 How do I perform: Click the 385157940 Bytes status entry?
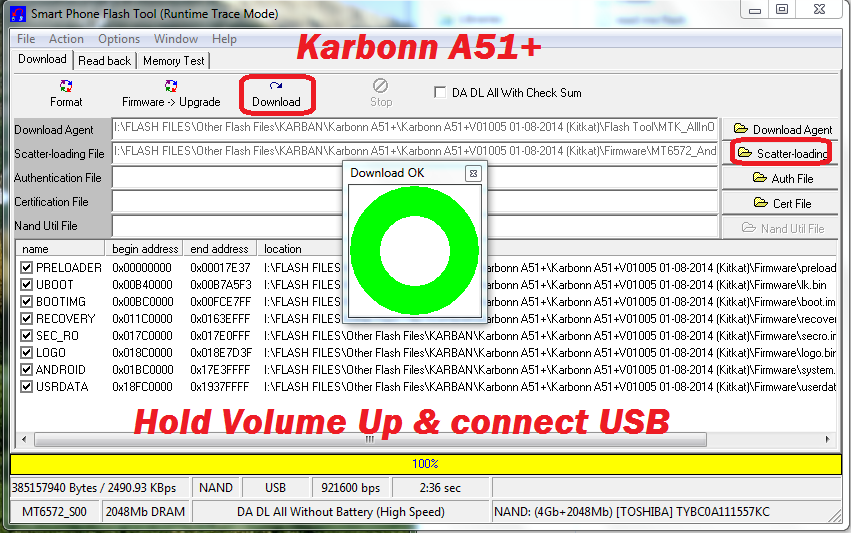pos(100,487)
